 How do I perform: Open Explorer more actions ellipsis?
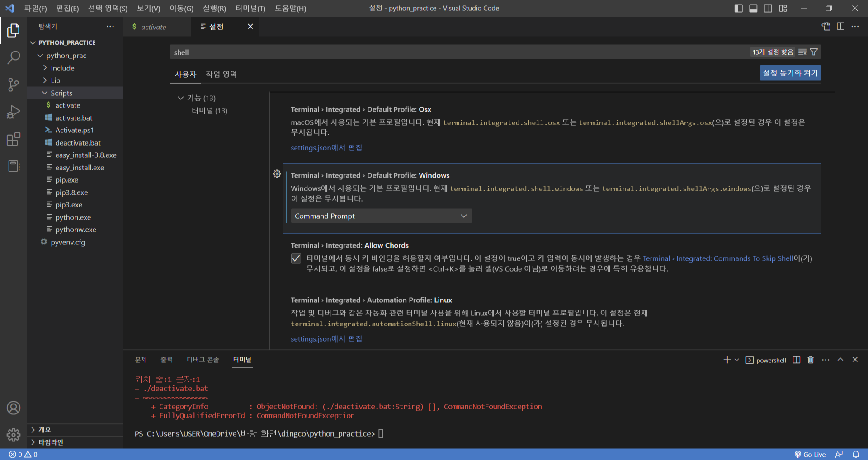(x=110, y=27)
